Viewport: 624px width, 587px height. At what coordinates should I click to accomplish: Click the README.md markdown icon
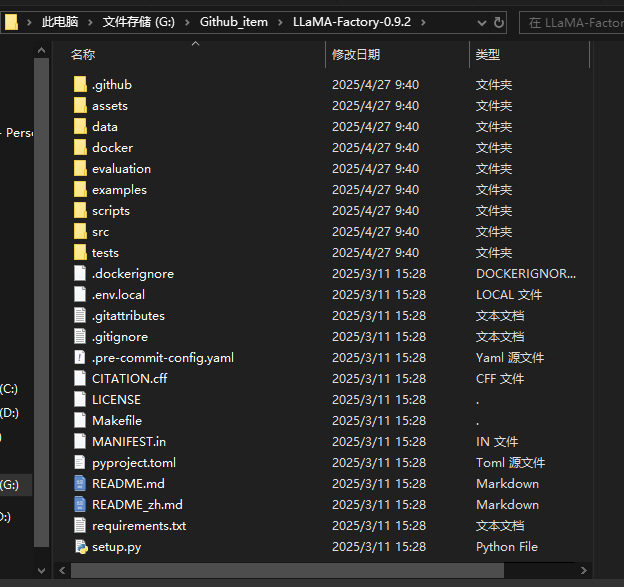coord(80,484)
